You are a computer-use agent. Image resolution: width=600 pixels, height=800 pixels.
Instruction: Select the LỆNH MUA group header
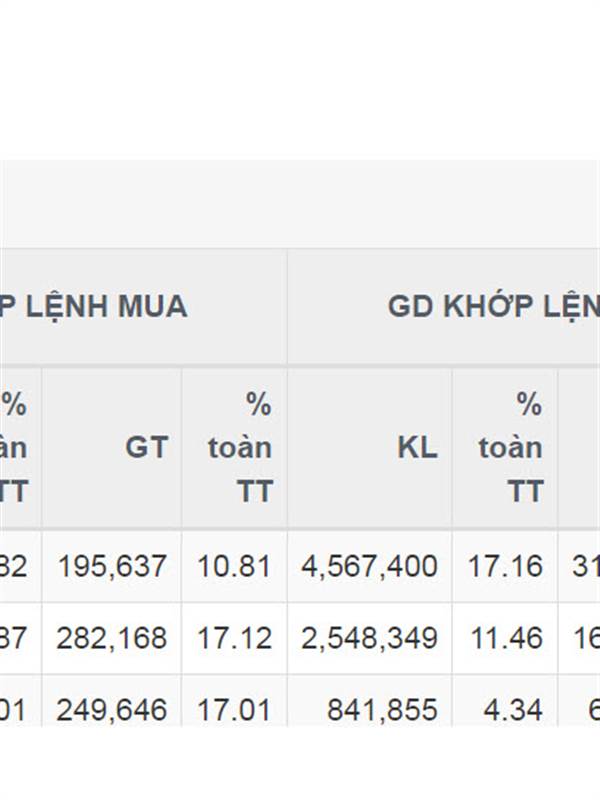tap(93, 306)
